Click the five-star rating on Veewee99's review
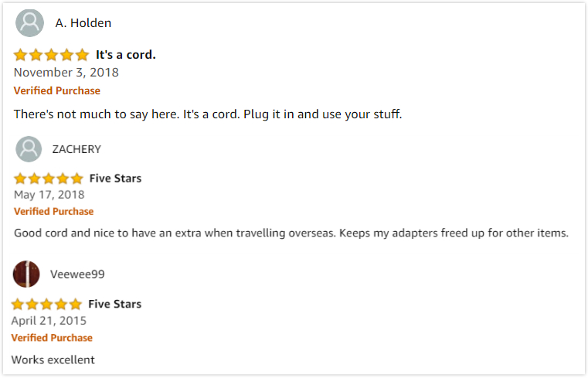Screen dimensions: 588x378 pos(46,304)
